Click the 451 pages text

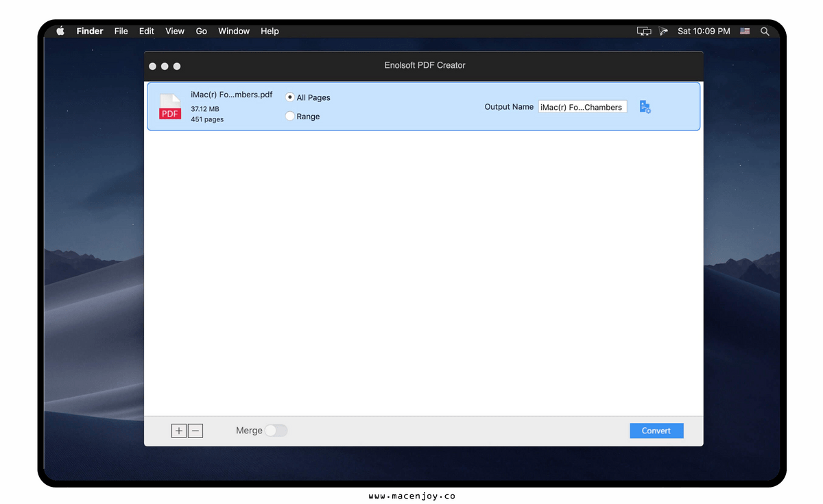[207, 119]
